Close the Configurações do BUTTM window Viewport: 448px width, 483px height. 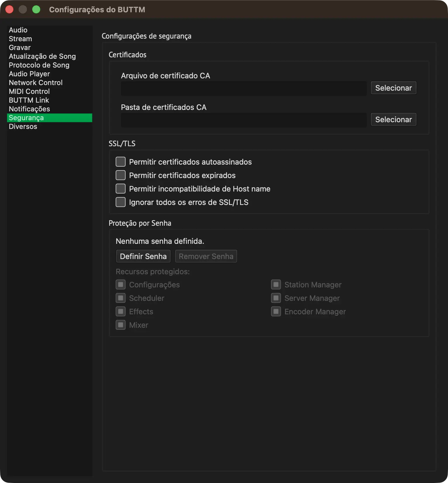tap(9, 10)
